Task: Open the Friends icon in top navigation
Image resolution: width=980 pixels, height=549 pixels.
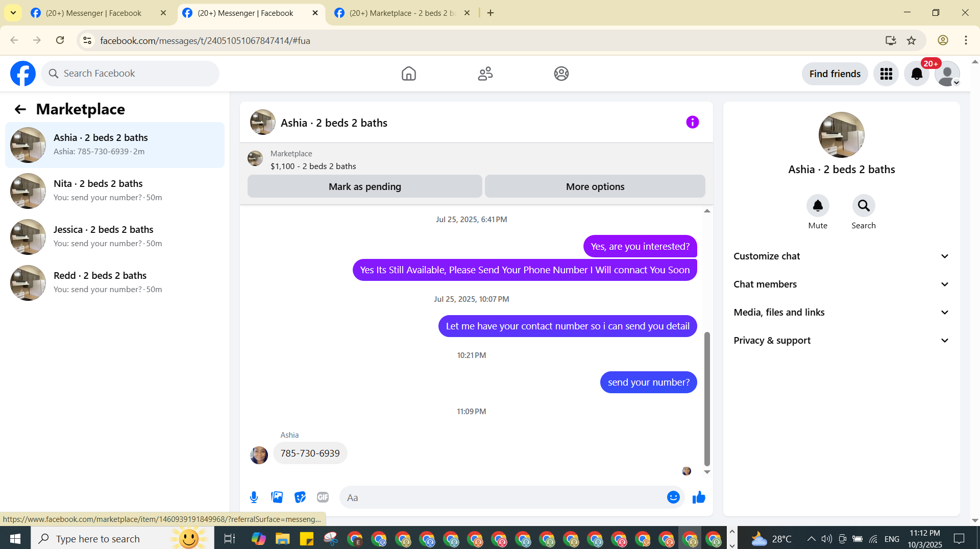Action: tap(485, 74)
